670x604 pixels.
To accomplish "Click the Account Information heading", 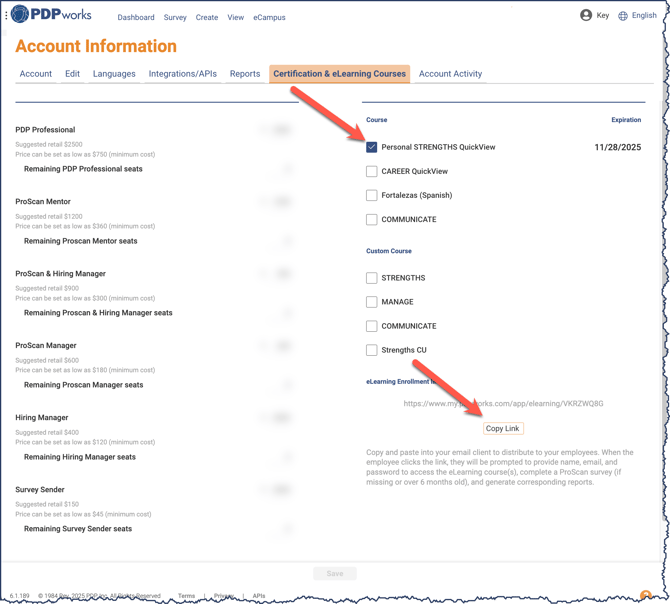I will click(x=96, y=46).
